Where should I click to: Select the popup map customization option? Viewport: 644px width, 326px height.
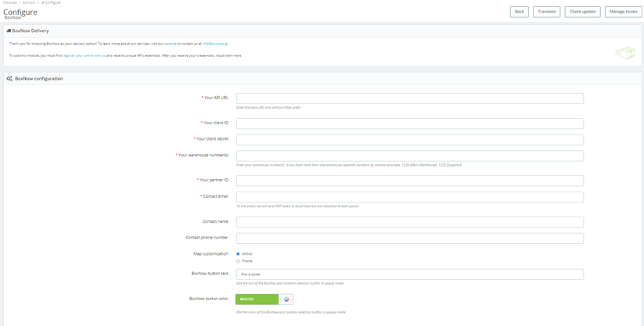click(238, 254)
